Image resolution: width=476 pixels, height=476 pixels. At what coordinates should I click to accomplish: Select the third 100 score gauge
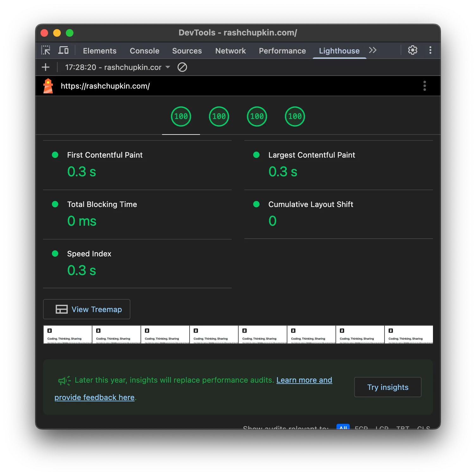tap(257, 116)
